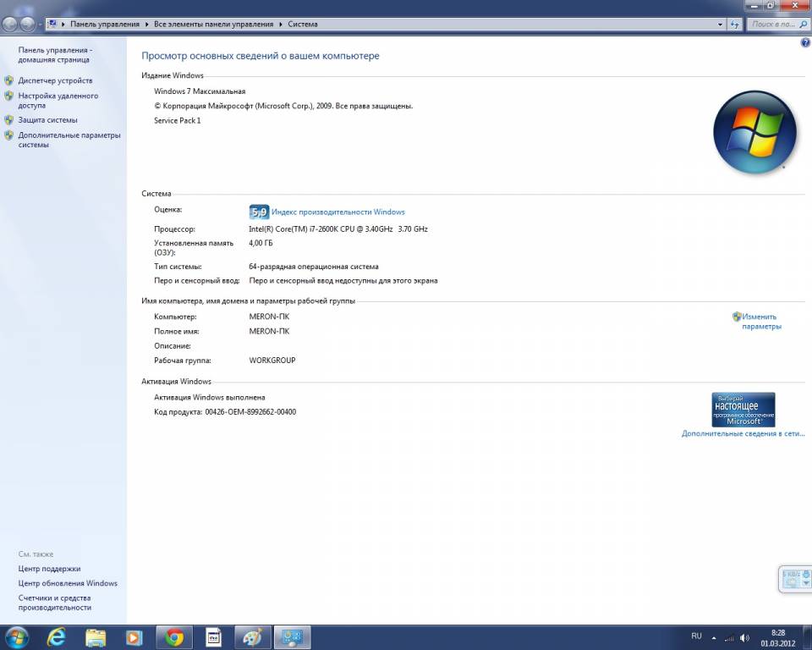Viewport: 812px width, 650px height.
Task: Open Счетчики и средства производительности link
Action: (x=55, y=603)
